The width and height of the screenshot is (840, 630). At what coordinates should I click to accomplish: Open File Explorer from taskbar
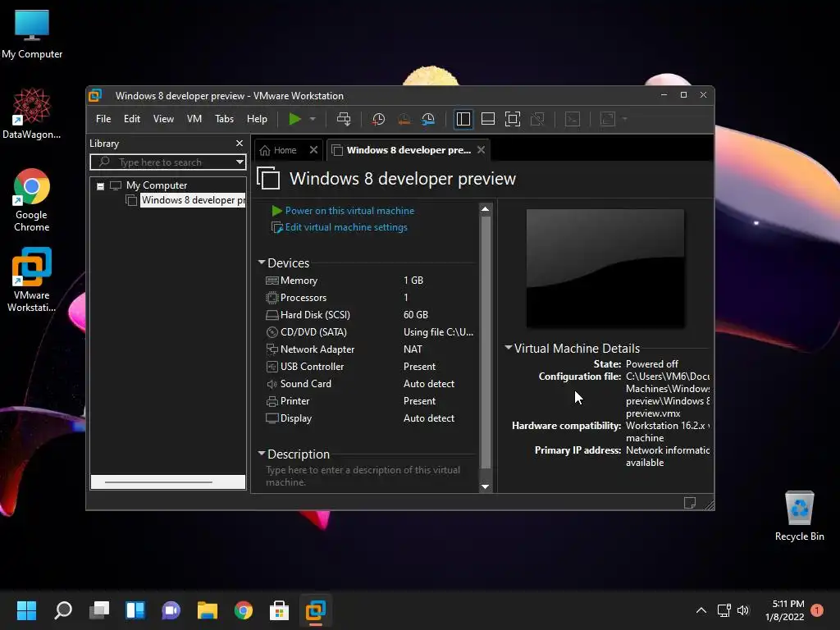click(208, 610)
